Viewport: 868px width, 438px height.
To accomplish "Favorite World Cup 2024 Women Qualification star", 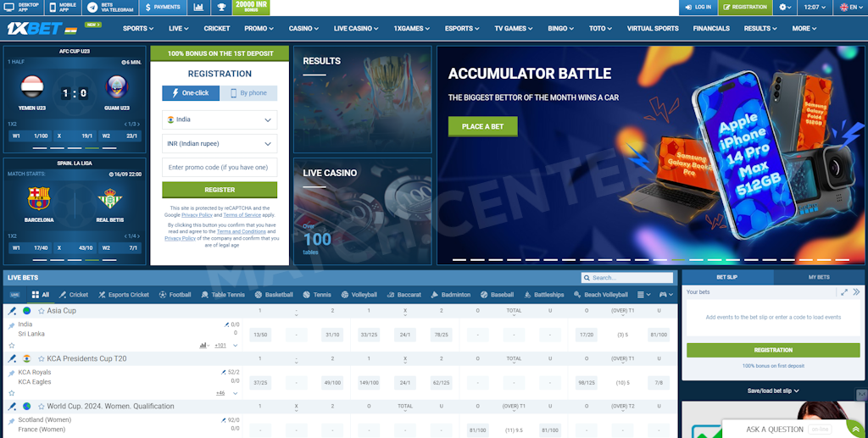I will click(41, 407).
